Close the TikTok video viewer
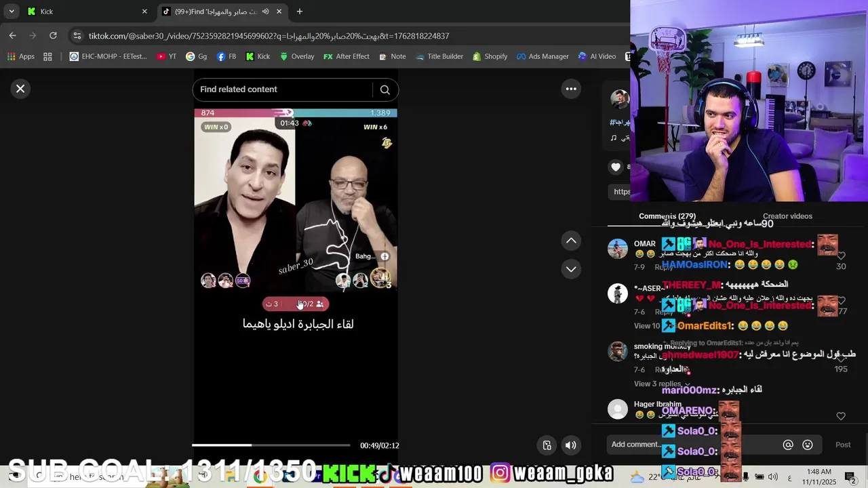This screenshot has height=488, width=868. [x=20, y=89]
